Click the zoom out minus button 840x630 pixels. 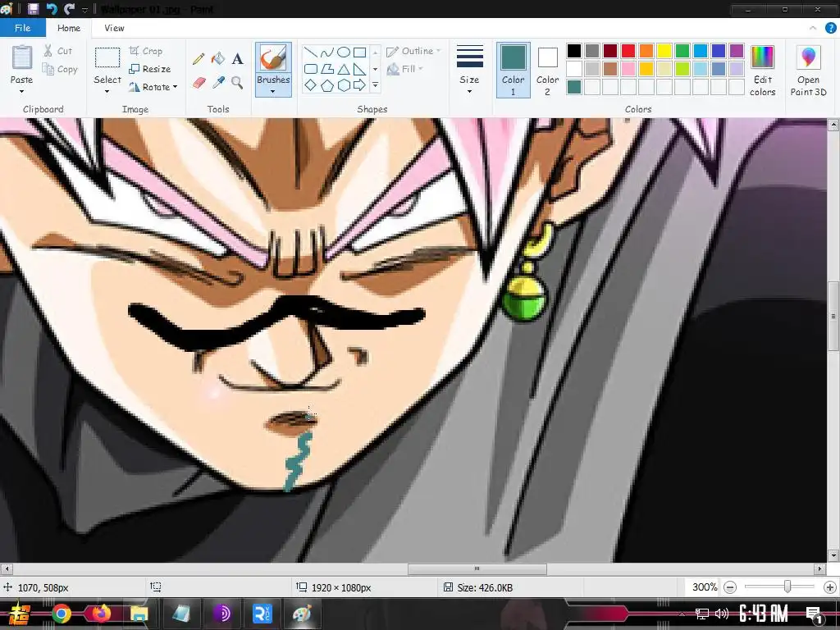(x=729, y=587)
